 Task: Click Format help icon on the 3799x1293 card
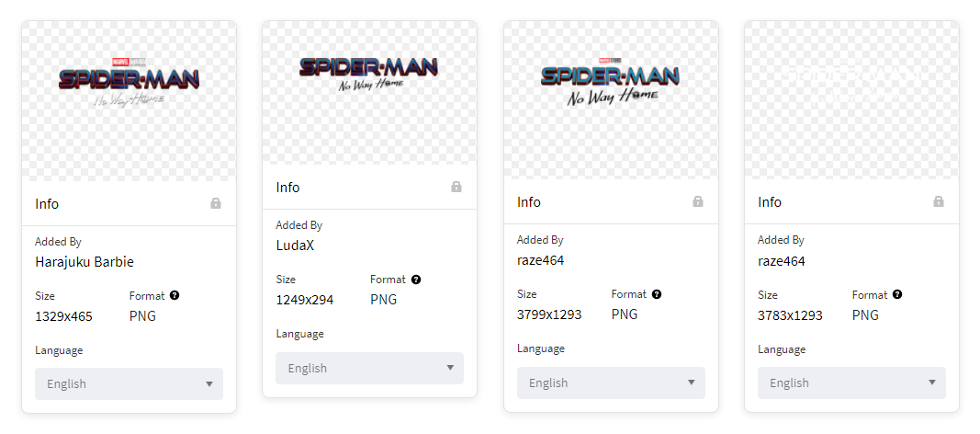(x=657, y=295)
